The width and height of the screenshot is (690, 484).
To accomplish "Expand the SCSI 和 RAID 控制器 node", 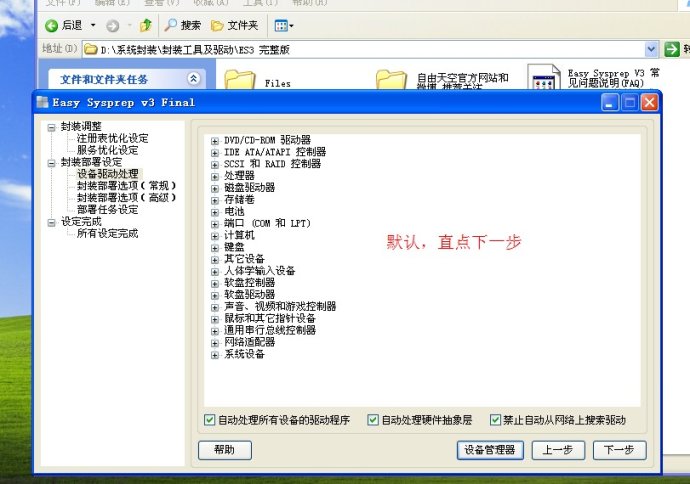I will pos(215,165).
